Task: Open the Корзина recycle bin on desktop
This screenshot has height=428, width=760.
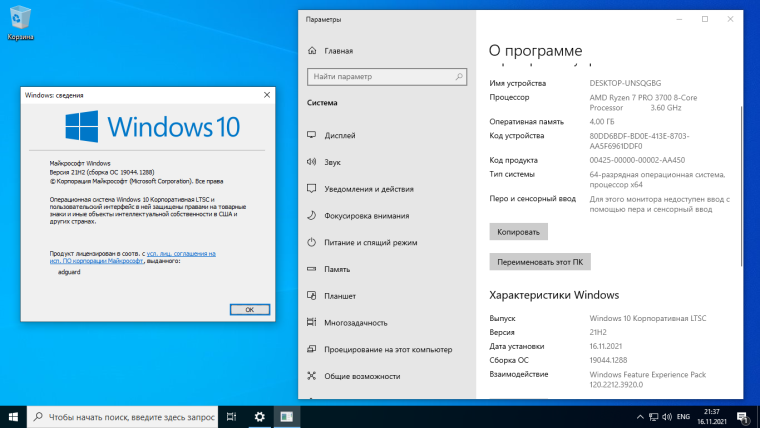Action: 20,20
